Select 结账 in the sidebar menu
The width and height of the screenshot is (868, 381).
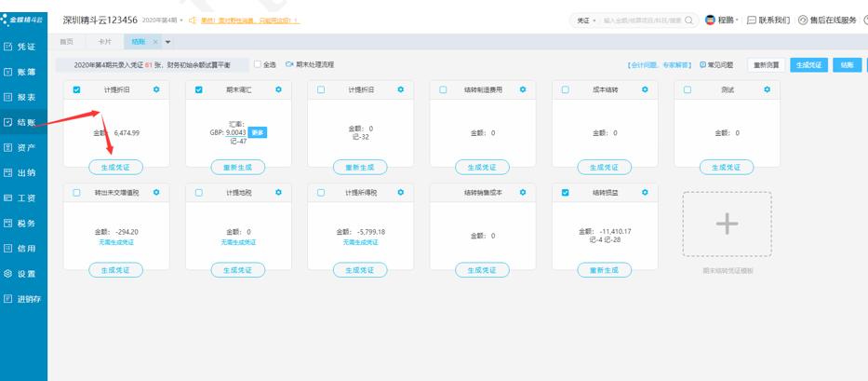click(x=23, y=123)
